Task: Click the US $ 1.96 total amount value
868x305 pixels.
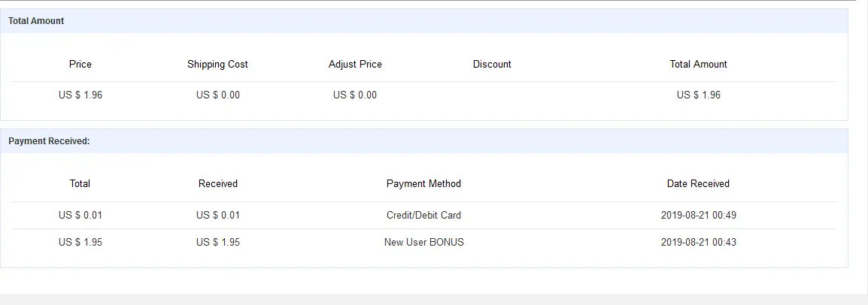Action: (x=698, y=95)
